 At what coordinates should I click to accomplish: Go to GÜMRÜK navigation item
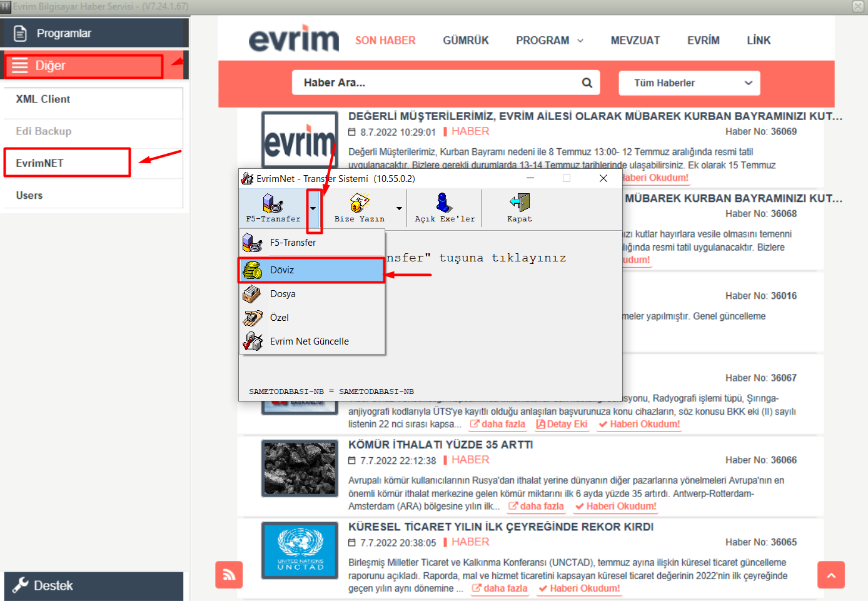(466, 41)
